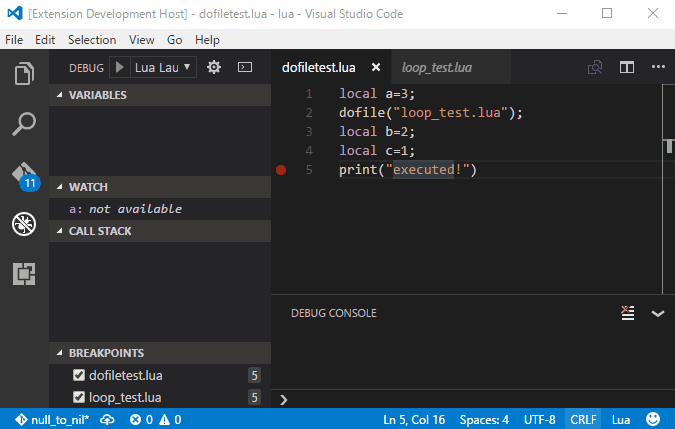Open the View menu

pos(142,40)
